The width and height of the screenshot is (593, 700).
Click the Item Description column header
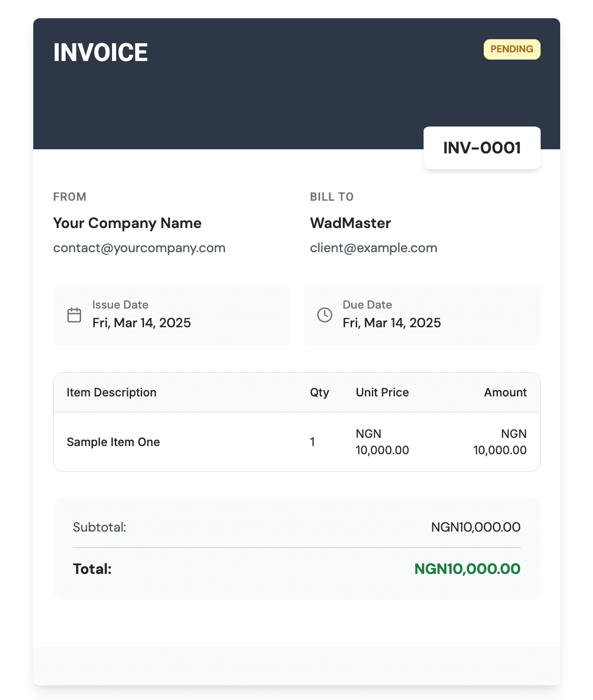pyautogui.click(x=112, y=392)
